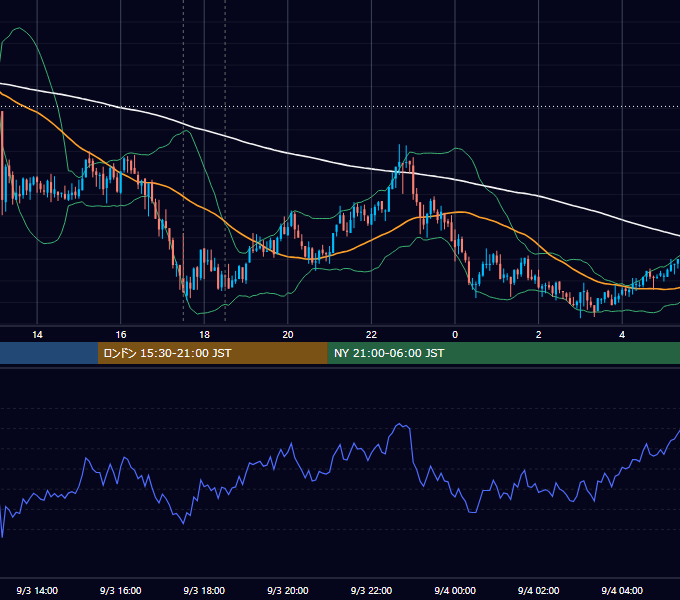
Task: Click the hour label 2 on upper axis
Action: (x=539, y=335)
